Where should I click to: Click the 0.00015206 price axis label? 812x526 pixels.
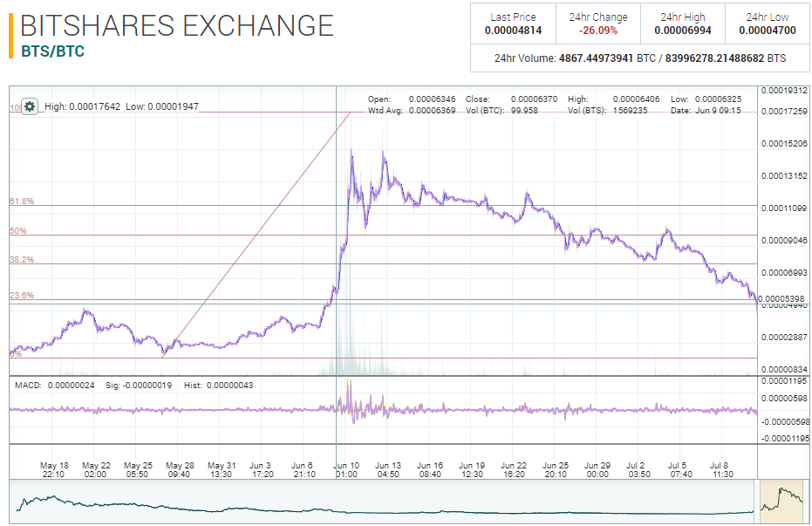tap(784, 143)
